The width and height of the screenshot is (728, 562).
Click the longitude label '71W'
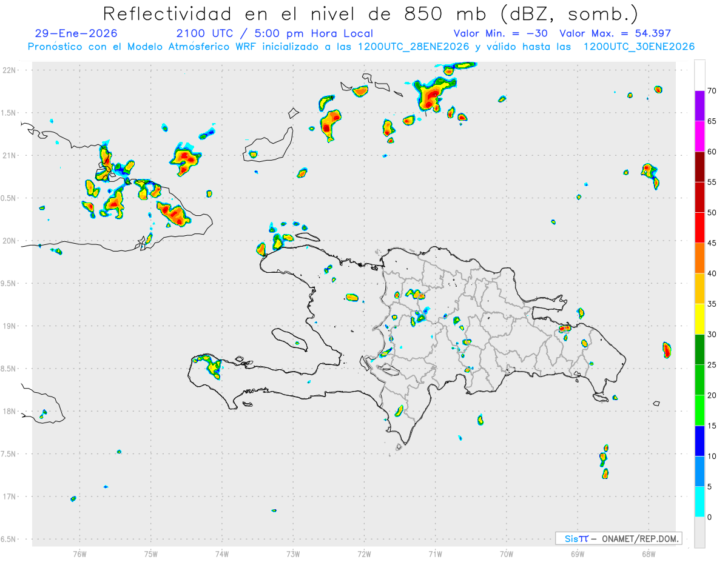coord(435,554)
